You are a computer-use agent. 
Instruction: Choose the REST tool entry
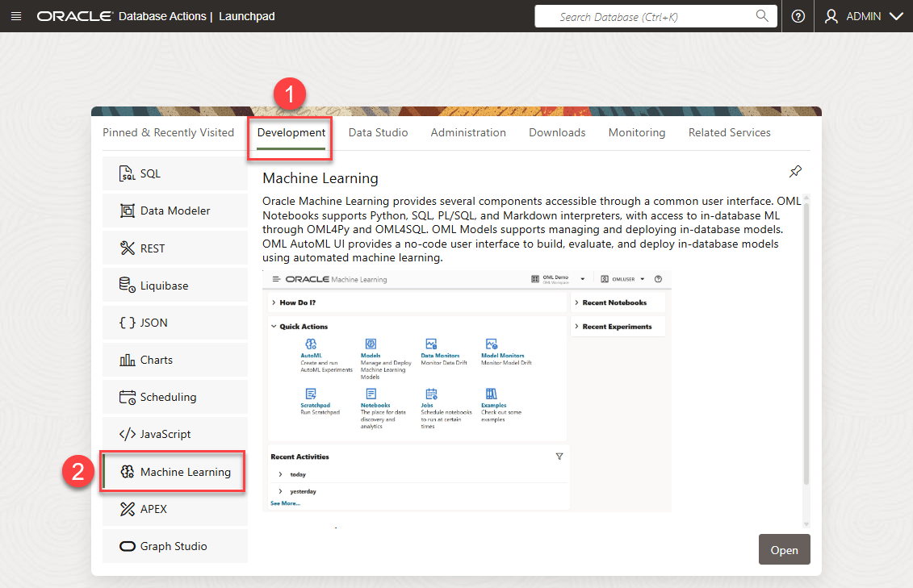pyautogui.click(x=175, y=248)
